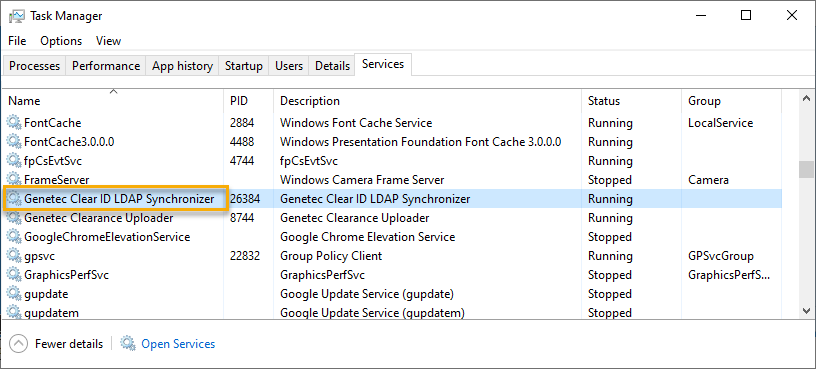This screenshot has height=369, width=816.
Task: Click the Task Manager title bar icon
Action: pos(16,16)
